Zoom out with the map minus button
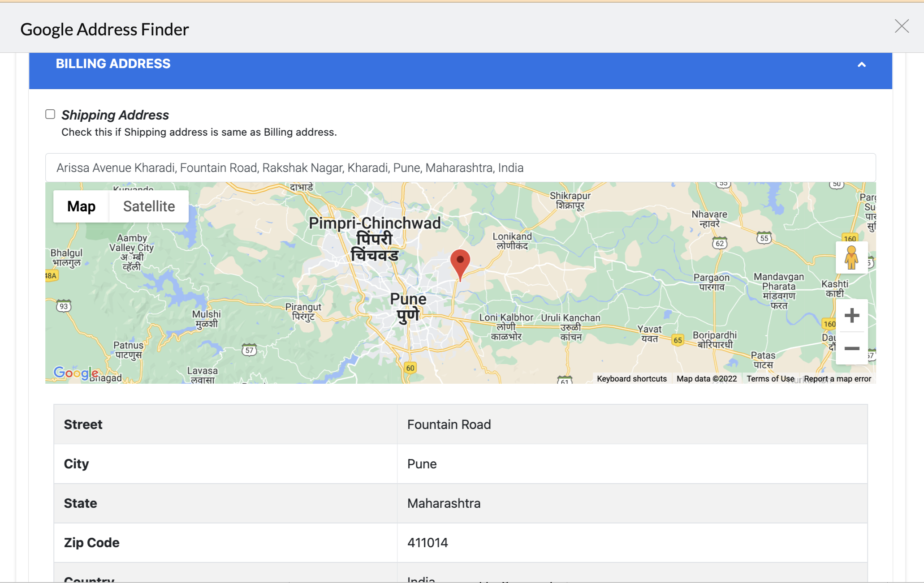924x583 pixels. point(851,348)
